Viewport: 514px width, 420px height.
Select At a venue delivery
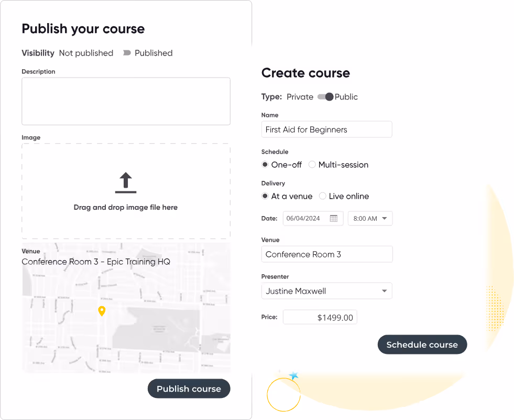click(x=265, y=196)
